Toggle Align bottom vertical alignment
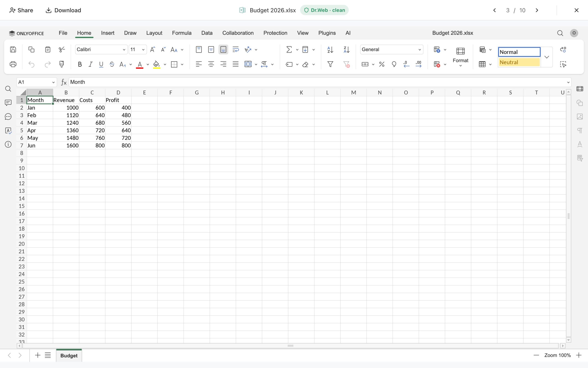This screenshot has height=368, width=588. tap(223, 50)
